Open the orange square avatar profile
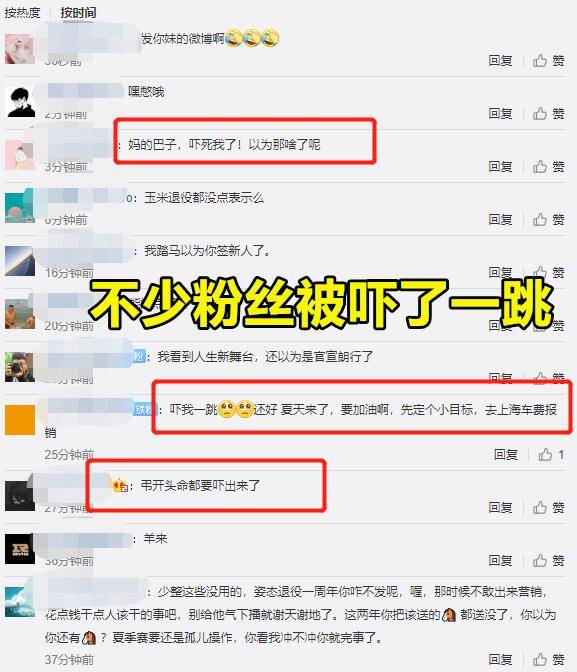This screenshot has width=577, height=672. click(x=20, y=420)
